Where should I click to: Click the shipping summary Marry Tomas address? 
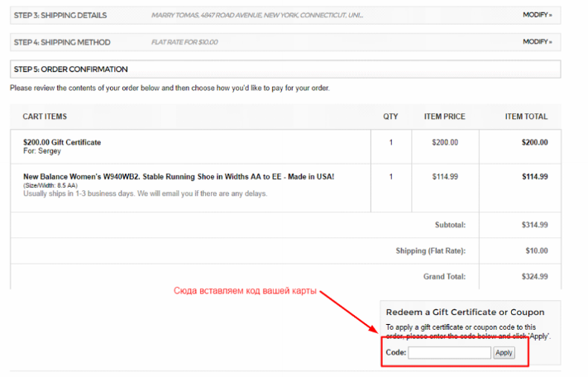pos(257,16)
